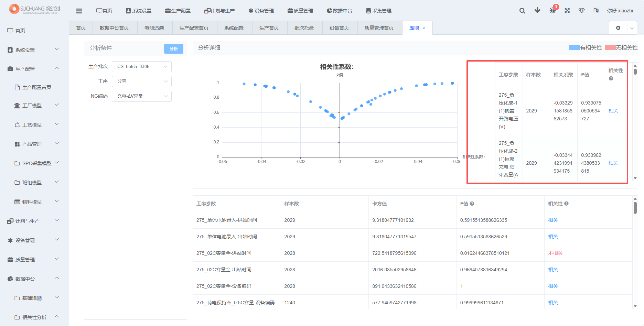Open 生产配置 in the top navigation menu
Screen dimensions: 644x326
point(178,11)
